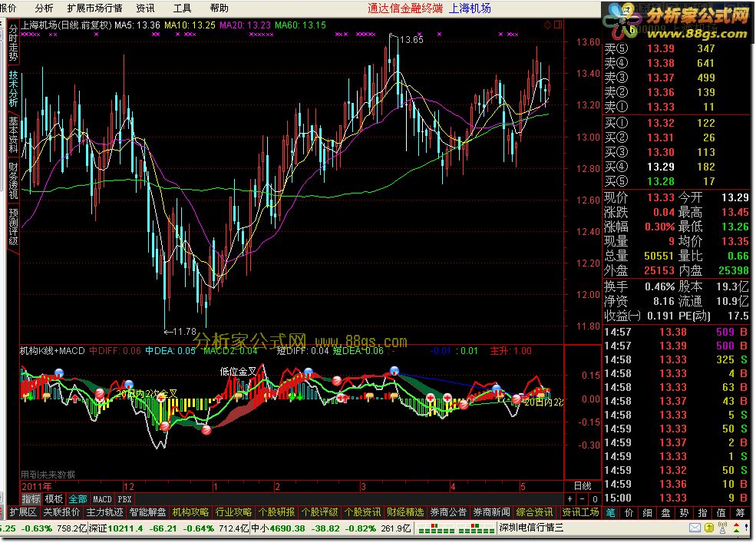Click 深圳电信行情三 server label
The image size is (756, 543).
531,528
